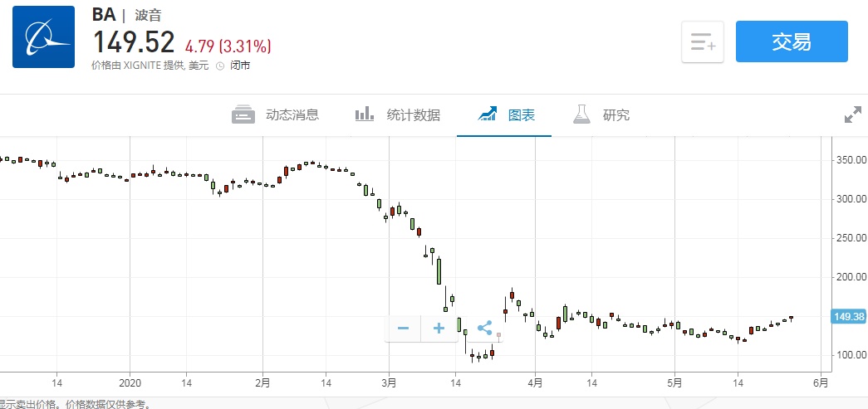Click the 动态消息 feed icon
This screenshot has width=868, height=409.
click(243, 115)
